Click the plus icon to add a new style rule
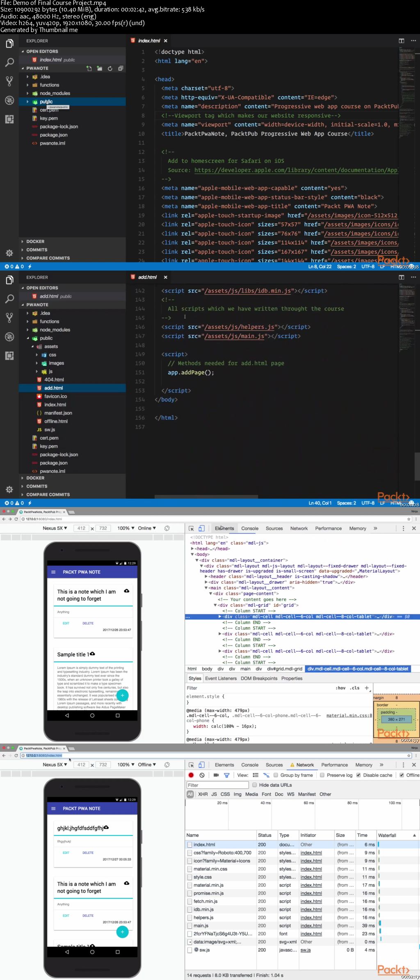The image size is (420, 980). (x=367, y=688)
